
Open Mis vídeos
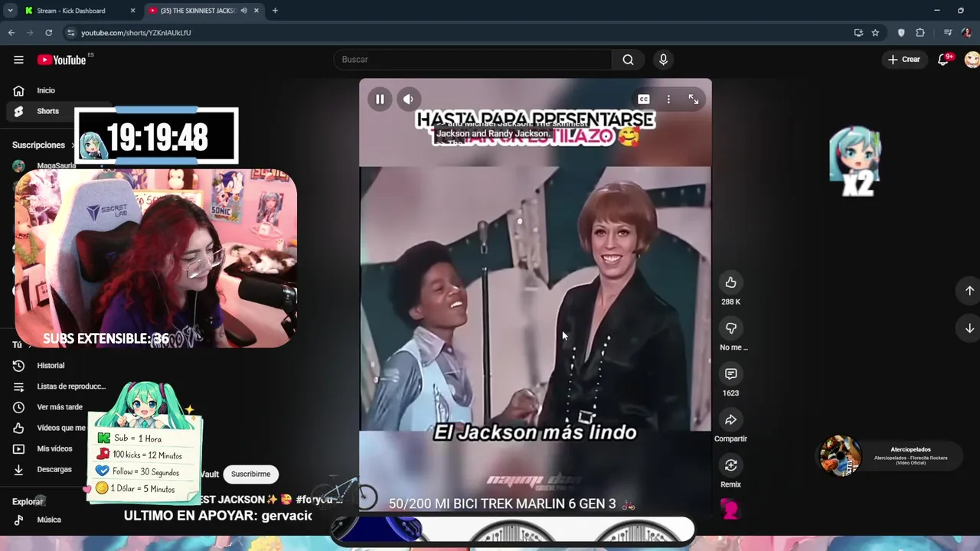pos(54,448)
